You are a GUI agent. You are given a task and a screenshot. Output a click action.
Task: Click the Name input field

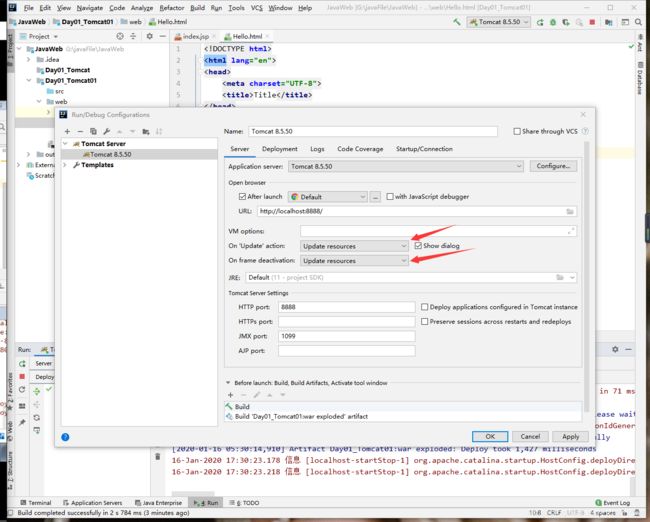pyautogui.click(x=373, y=131)
